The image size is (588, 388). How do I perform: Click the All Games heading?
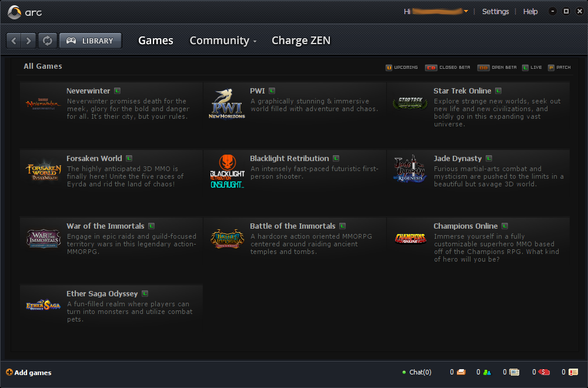point(43,66)
